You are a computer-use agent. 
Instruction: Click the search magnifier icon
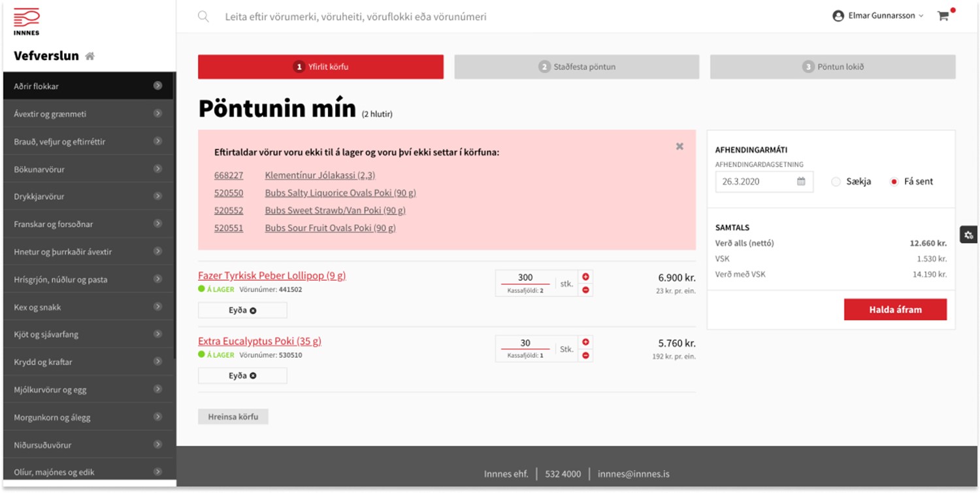coord(203,17)
